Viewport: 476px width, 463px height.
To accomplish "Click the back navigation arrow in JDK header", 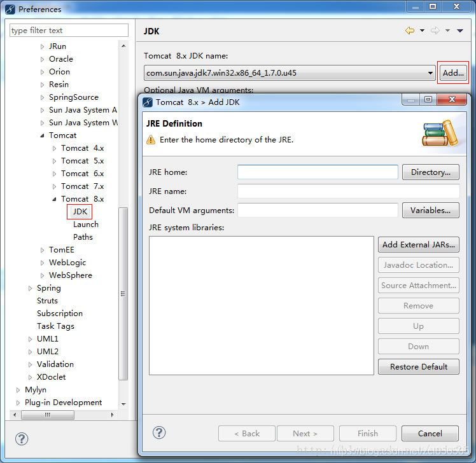I will (x=410, y=31).
